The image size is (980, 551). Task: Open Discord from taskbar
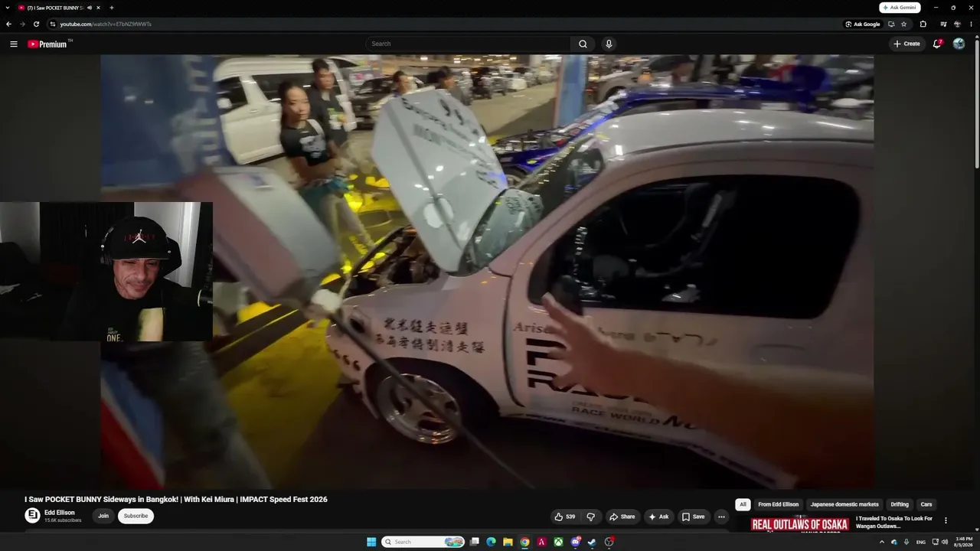(575, 542)
